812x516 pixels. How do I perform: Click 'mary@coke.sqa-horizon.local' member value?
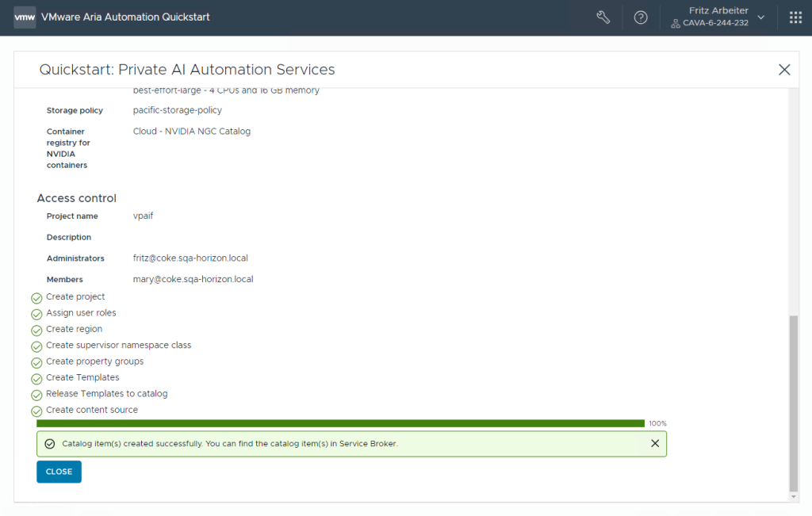[x=193, y=279]
